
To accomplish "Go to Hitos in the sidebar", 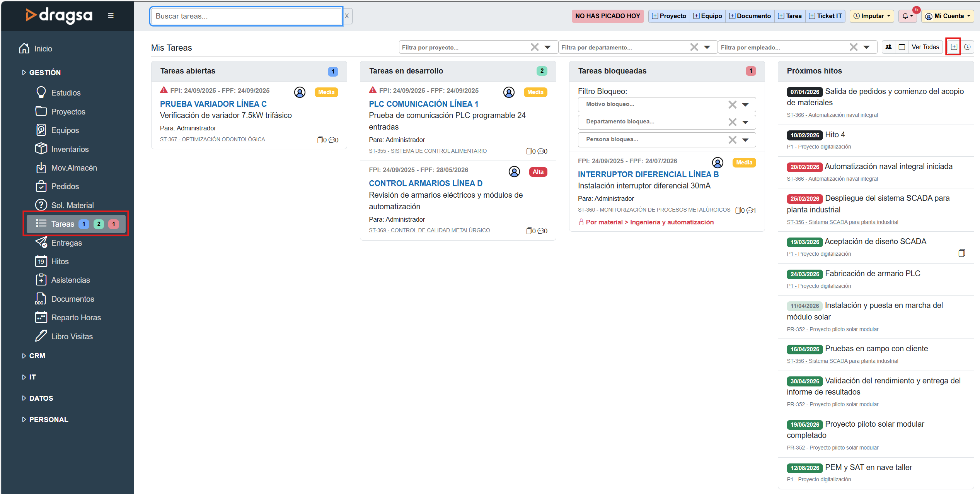I will (x=60, y=262).
